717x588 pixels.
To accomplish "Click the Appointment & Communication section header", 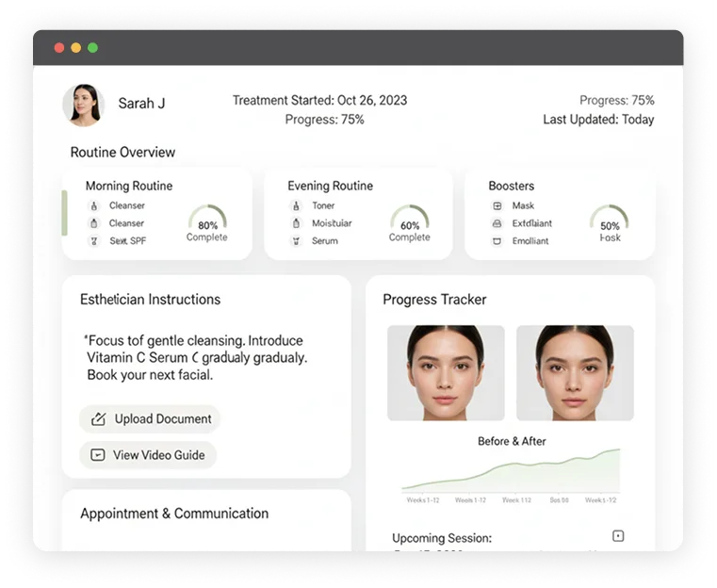I will [174, 514].
